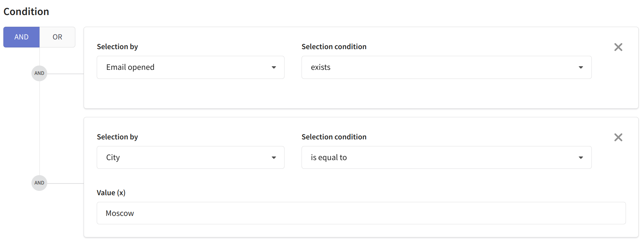
Task: Click the upper AND connector badge
Action: tap(39, 73)
